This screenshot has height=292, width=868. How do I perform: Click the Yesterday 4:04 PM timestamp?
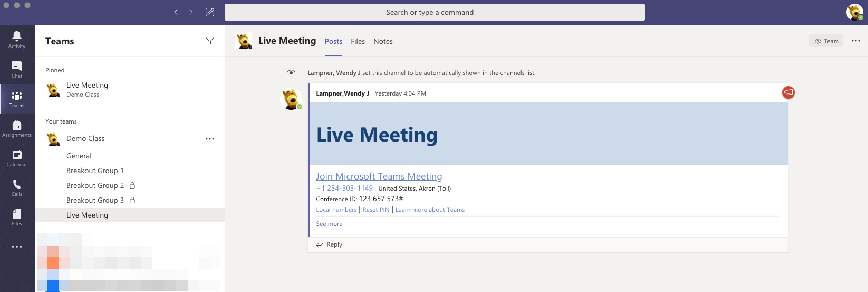(x=400, y=93)
